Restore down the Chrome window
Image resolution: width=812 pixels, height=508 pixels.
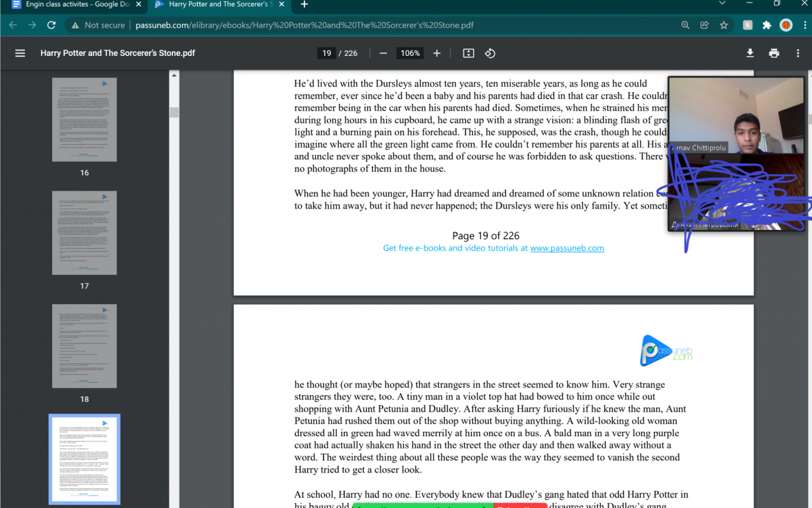coord(777,4)
